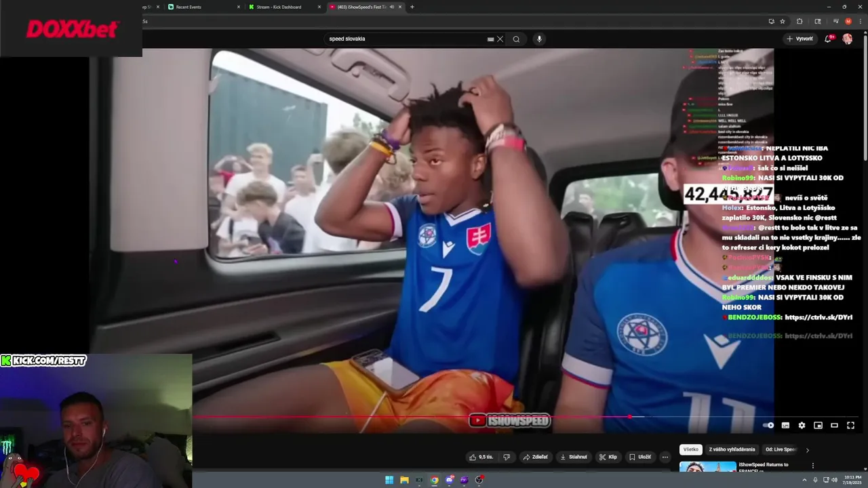Mute the iShowSpeed tab audio icon
The height and width of the screenshot is (488, 868).
(x=392, y=7)
